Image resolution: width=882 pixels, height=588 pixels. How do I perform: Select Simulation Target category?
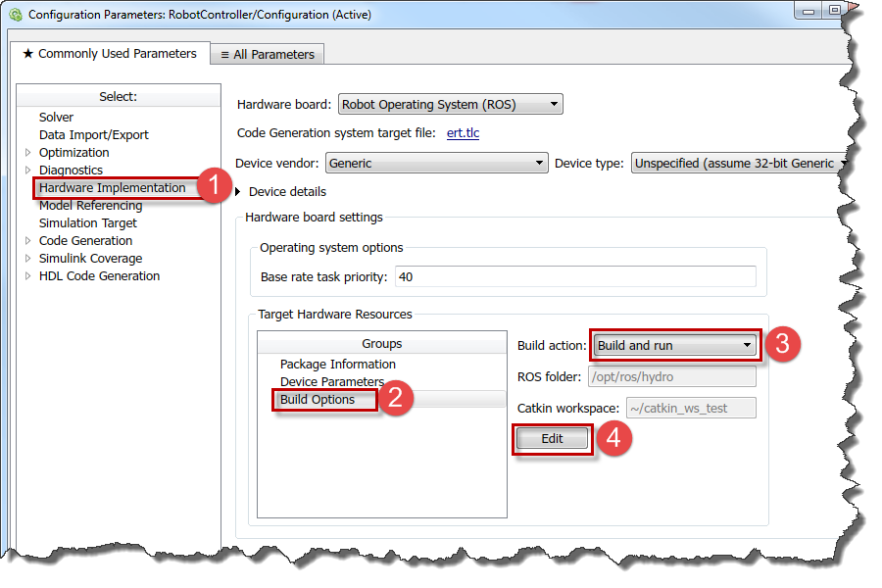(x=88, y=222)
